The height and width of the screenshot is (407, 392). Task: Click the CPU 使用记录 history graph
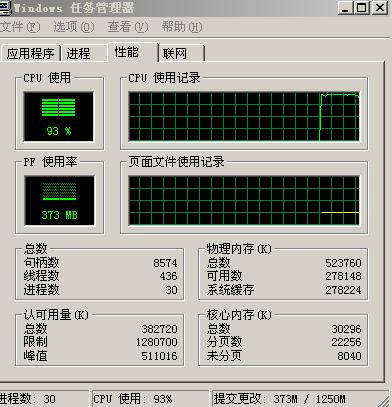[244, 117]
